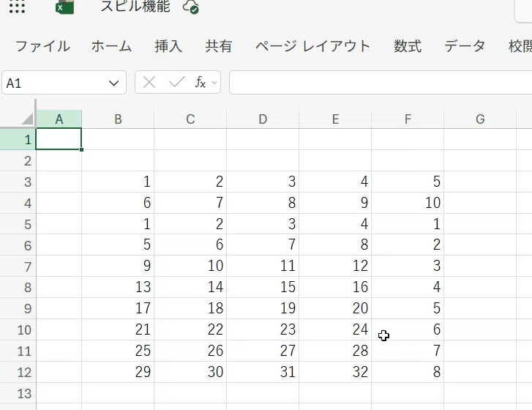Select row 7 header

click(18, 266)
